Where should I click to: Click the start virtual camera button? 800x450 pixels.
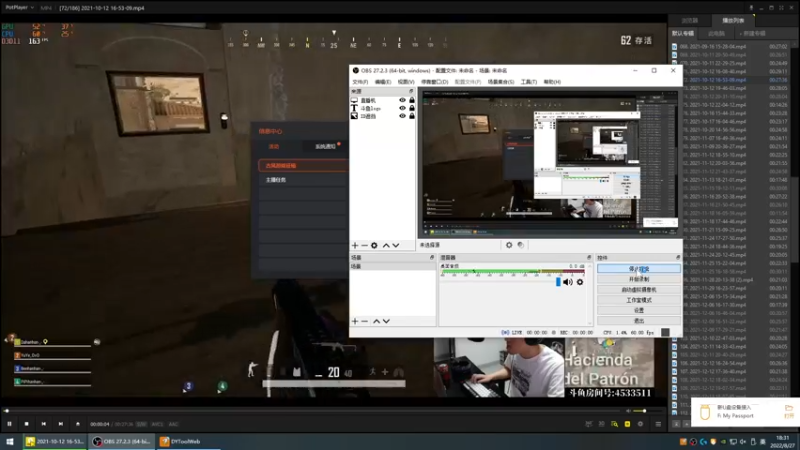[x=639, y=290]
